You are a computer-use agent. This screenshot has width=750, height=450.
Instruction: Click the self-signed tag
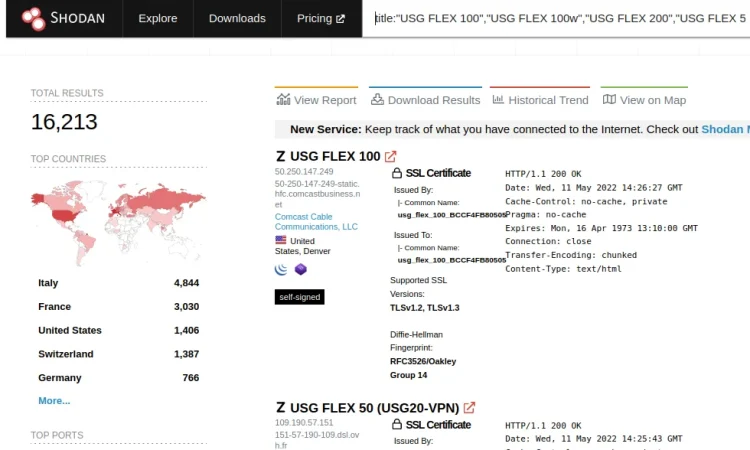tap(299, 297)
